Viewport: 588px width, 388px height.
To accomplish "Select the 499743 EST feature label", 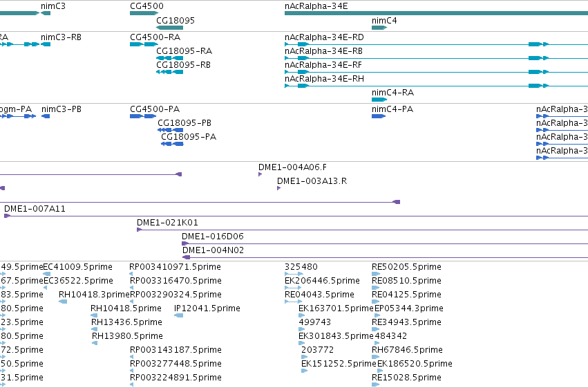I will pos(315,322).
